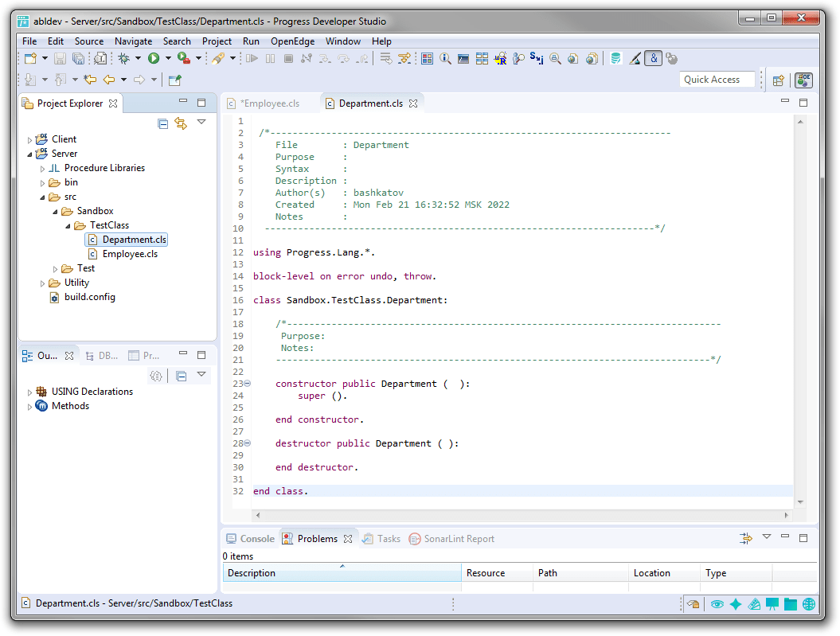Switch to the Employee.cls editor tab
The image size is (840, 636).
269,103
